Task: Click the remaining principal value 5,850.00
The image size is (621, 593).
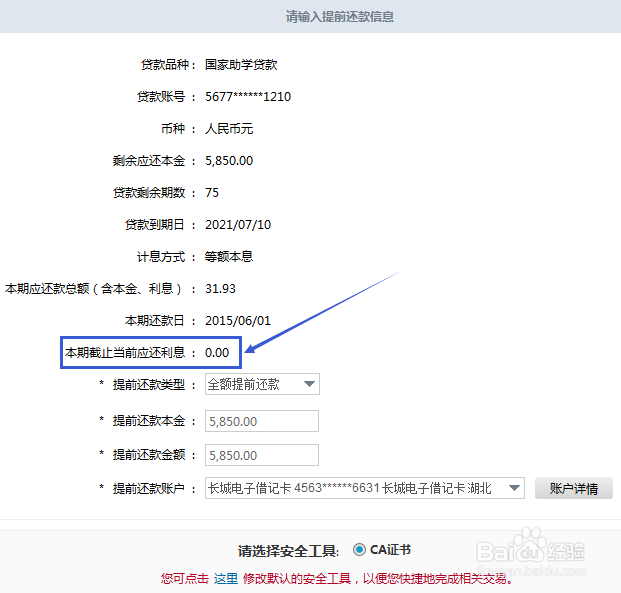Action: pyautogui.click(x=229, y=161)
